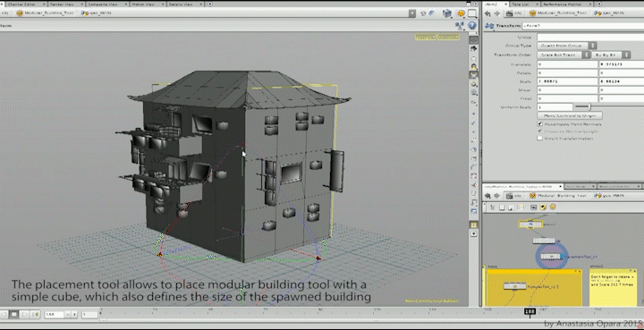The image size is (644, 330).
Task: Click the orange render icon in the viewport toolbar
Action: pyautogui.click(x=462, y=13)
